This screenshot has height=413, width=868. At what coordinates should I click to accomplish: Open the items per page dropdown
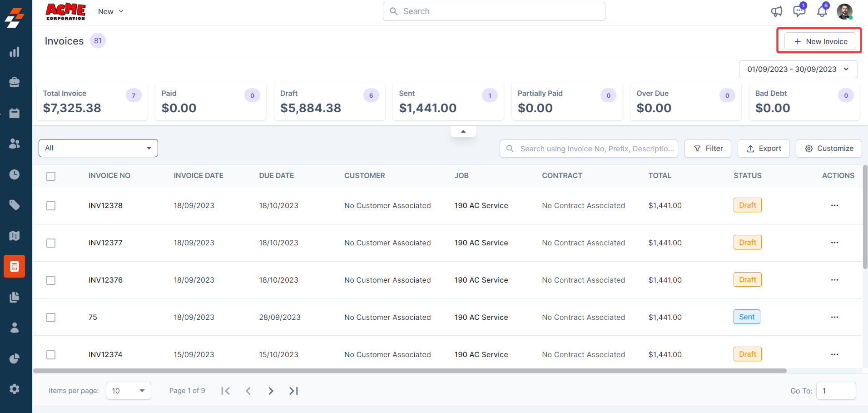click(x=128, y=391)
